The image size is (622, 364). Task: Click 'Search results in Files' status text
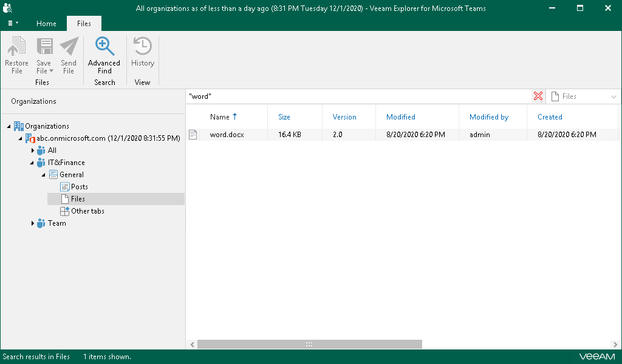tap(36, 357)
